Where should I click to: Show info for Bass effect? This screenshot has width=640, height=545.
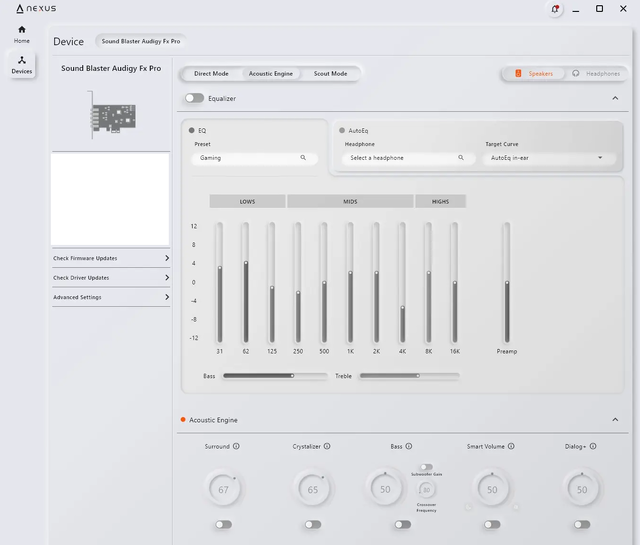(409, 446)
